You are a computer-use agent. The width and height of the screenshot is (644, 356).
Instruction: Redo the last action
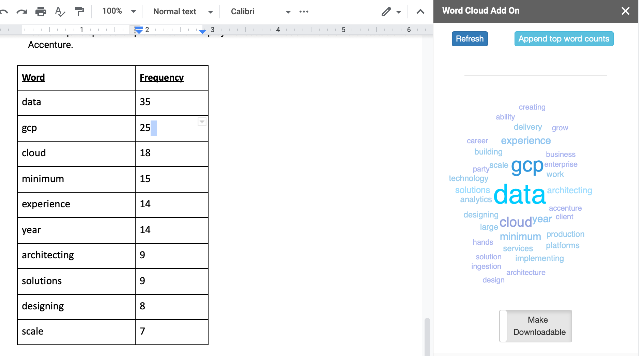pos(22,11)
